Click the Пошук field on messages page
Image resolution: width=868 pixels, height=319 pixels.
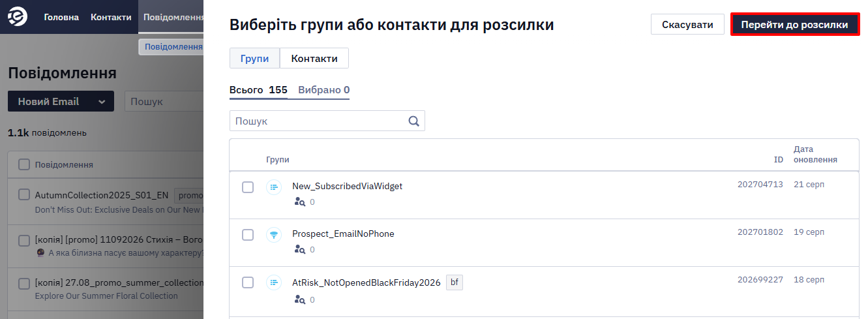[164, 102]
